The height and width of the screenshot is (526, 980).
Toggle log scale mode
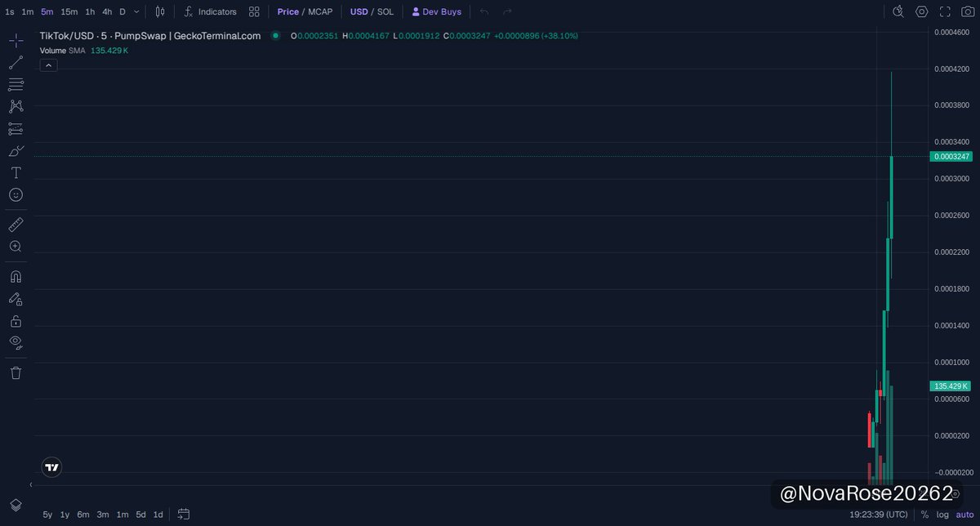pos(942,515)
